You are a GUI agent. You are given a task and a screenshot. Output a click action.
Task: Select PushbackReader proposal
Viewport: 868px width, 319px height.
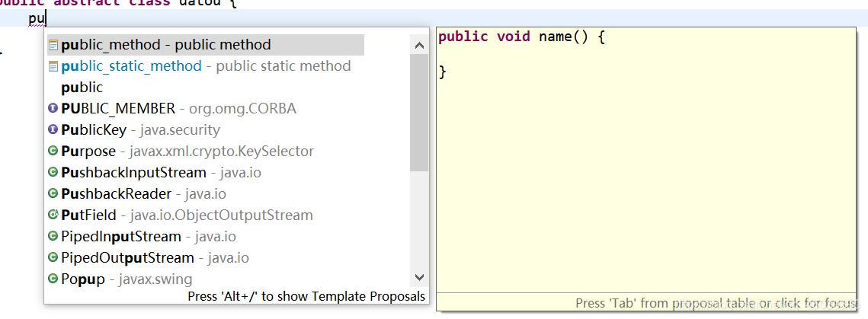click(205, 194)
